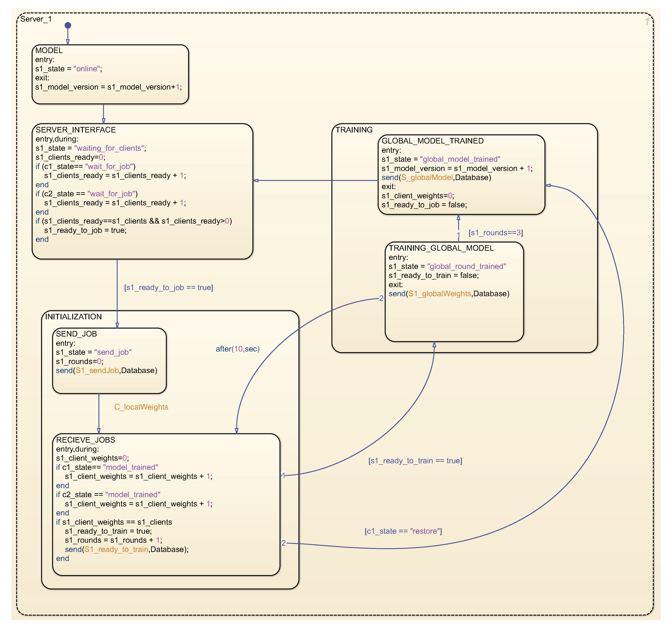Image resolution: width=672 pixels, height=627 pixels.
Task: Select the send(S1_sendJob,Database) action text
Action: [x=106, y=371]
